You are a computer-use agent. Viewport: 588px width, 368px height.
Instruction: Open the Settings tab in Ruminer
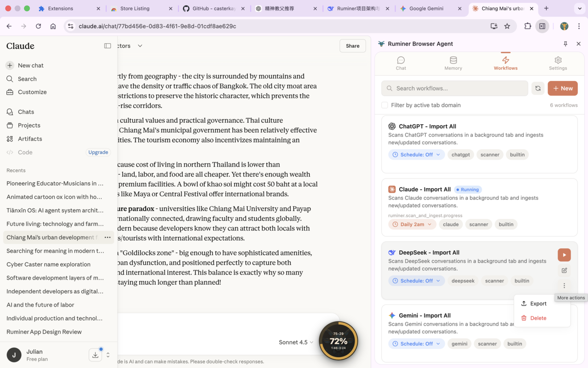point(558,63)
